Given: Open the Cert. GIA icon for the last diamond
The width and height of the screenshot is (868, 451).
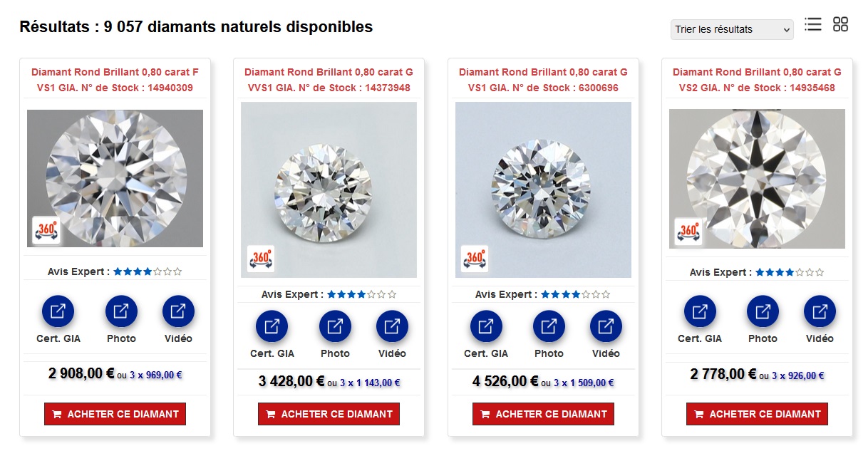Looking at the screenshot, I should tap(699, 311).
